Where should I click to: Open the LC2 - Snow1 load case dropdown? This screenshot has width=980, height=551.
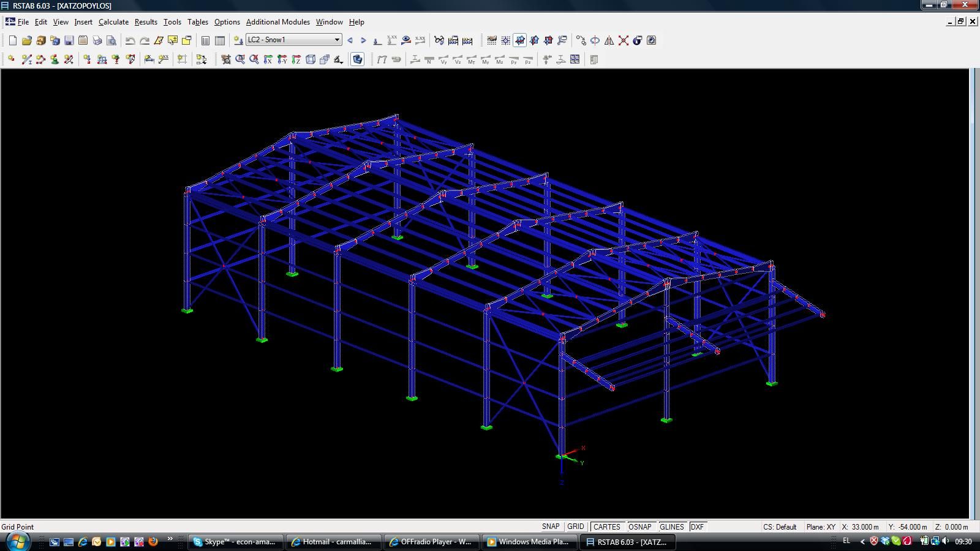tap(293, 40)
